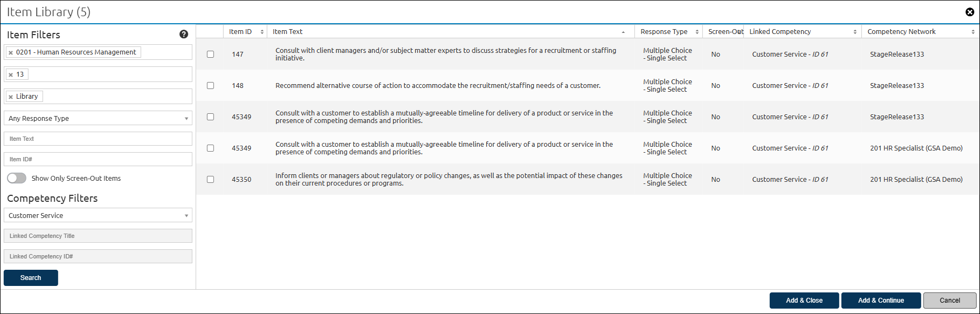
Task: Select item text 'Recommend alternative course of action'
Action: click(438, 85)
